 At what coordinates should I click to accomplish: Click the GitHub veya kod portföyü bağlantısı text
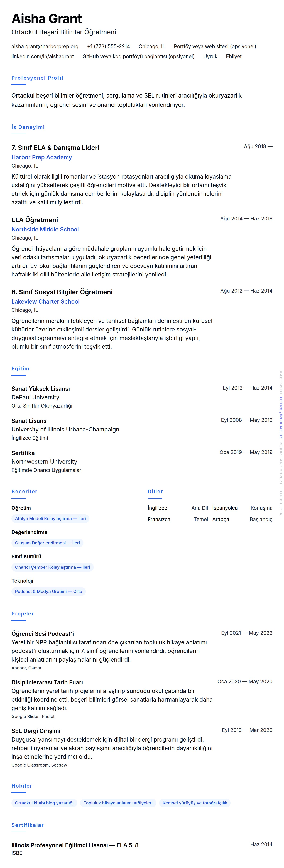[x=138, y=57]
